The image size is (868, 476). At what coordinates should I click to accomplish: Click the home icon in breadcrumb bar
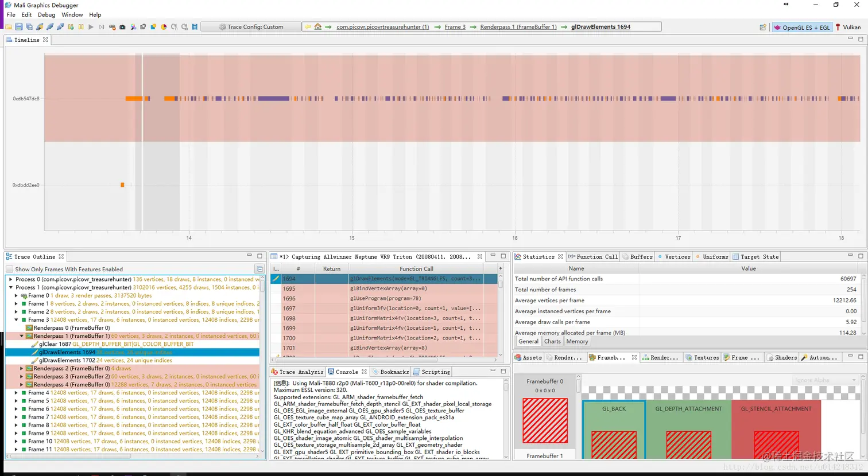(x=317, y=27)
